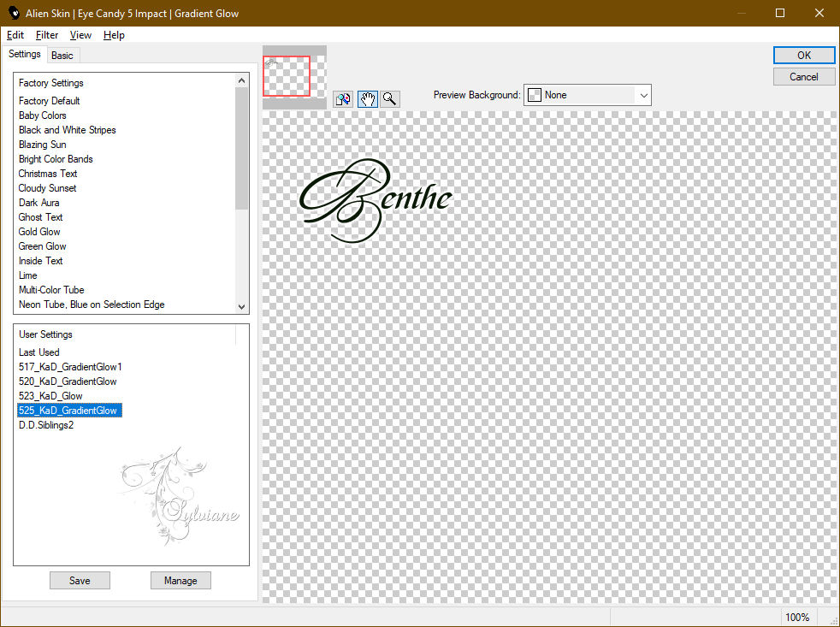
Task: Toggle the show original preview icon
Action: click(x=343, y=99)
